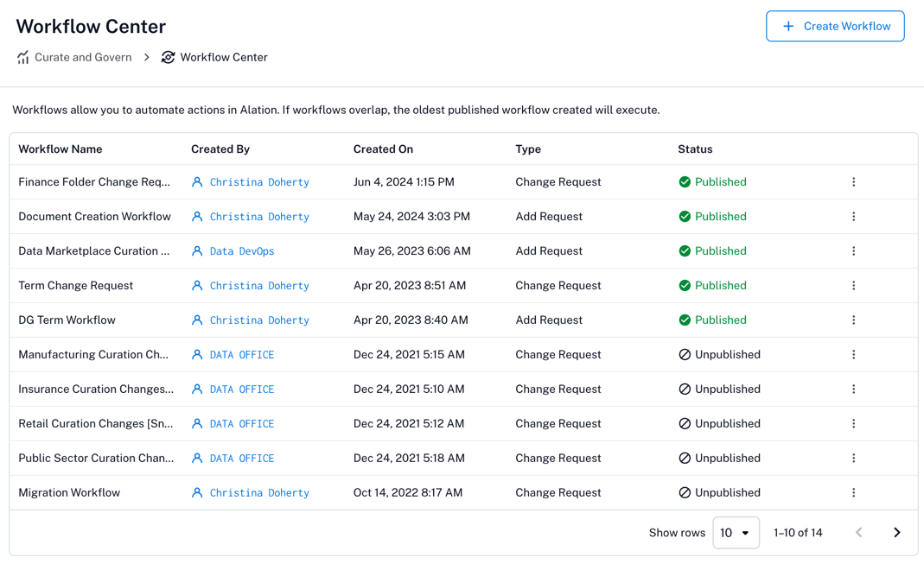Screen dimensions: 924x570
Task: Open DATA OFFICE profile in Retail Curation row
Action: click(242, 423)
